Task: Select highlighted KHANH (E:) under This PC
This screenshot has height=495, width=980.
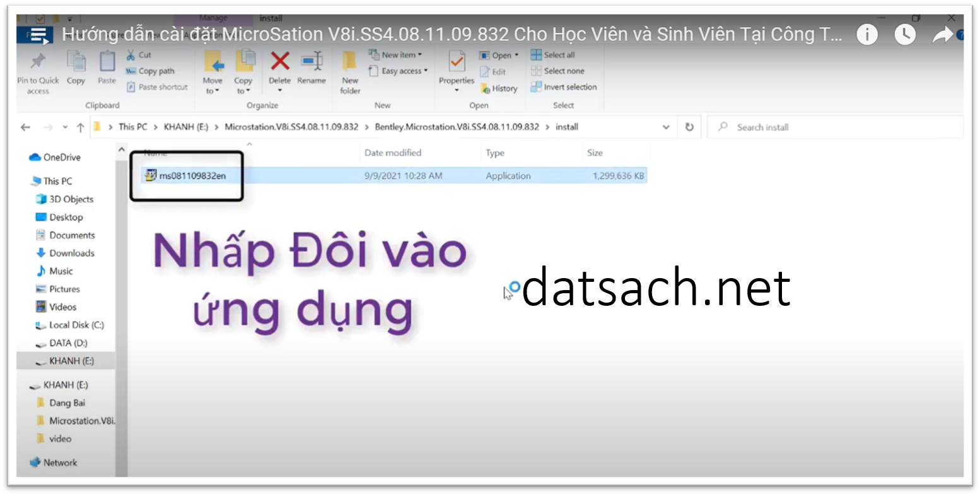Action: [x=65, y=361]
